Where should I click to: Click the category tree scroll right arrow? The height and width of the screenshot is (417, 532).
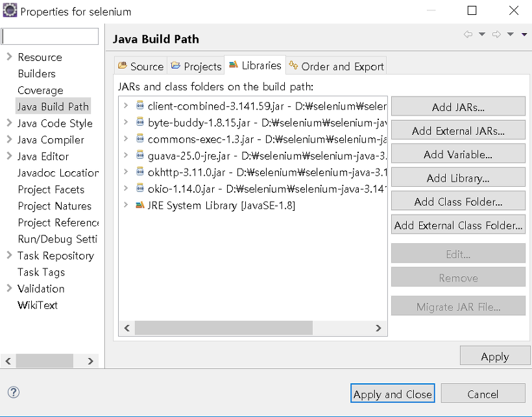click(x=90, y=361)
